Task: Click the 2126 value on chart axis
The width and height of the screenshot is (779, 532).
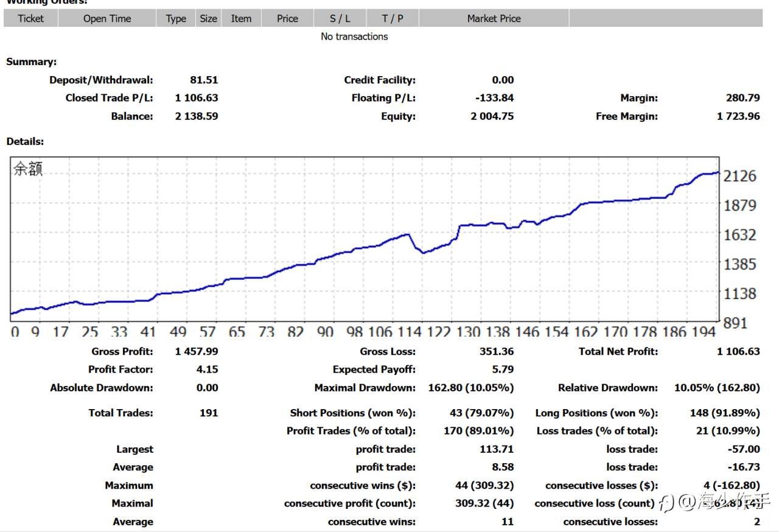Action: point(739,176)
